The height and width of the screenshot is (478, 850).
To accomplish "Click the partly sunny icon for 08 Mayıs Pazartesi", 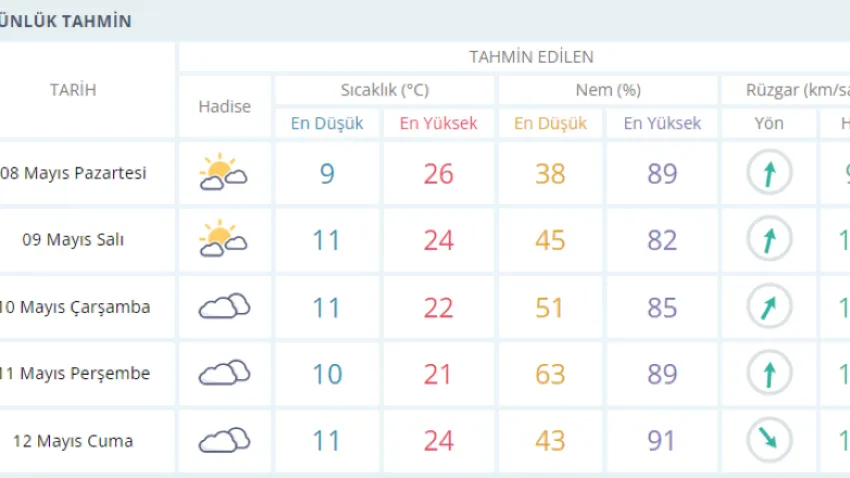I will click(x=224, y=173).
